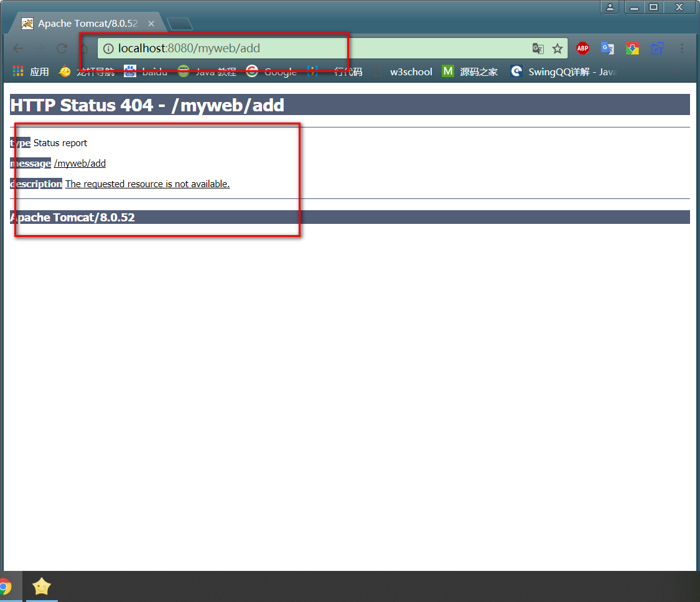This screenshot has height=602, width=700.
Task: Open the w3school bookmark
Action: click(x=402, y=72)
